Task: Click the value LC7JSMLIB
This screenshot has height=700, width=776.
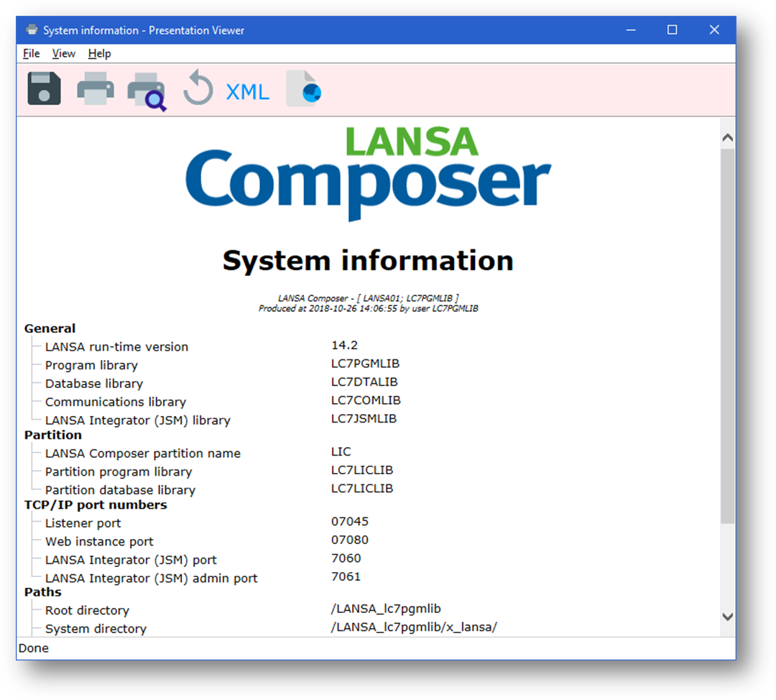Action: click(364, 418)
